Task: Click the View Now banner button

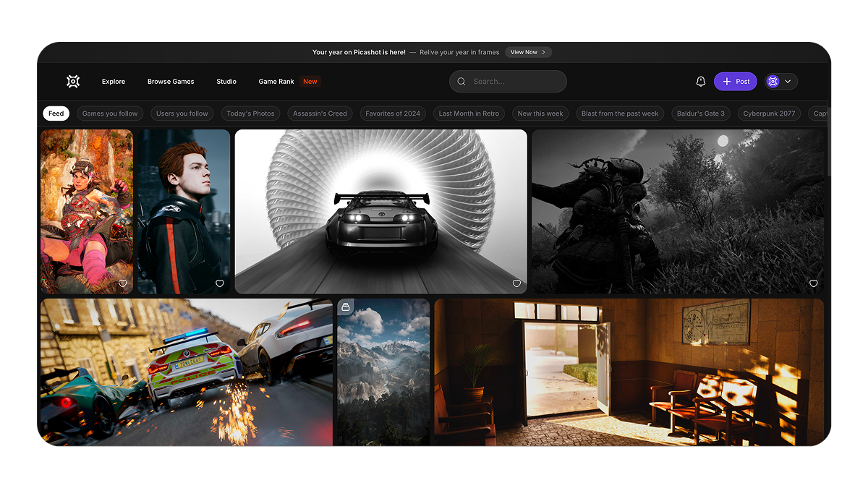Action: (528, 52)
